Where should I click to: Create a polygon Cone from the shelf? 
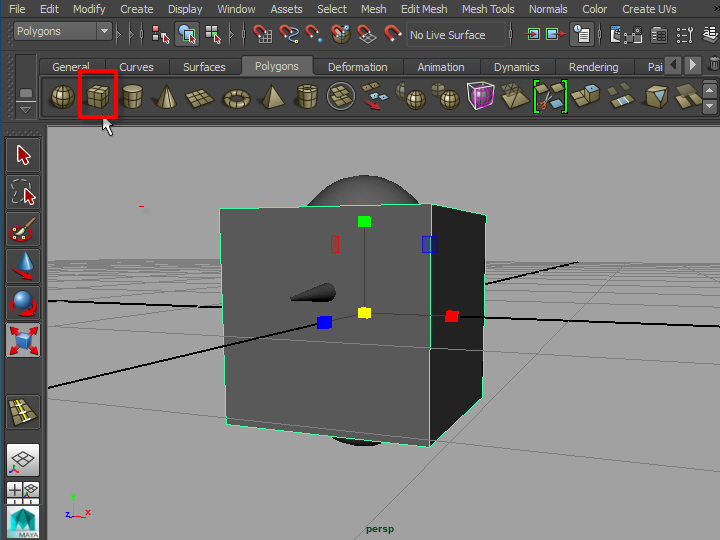click(167, 98)
